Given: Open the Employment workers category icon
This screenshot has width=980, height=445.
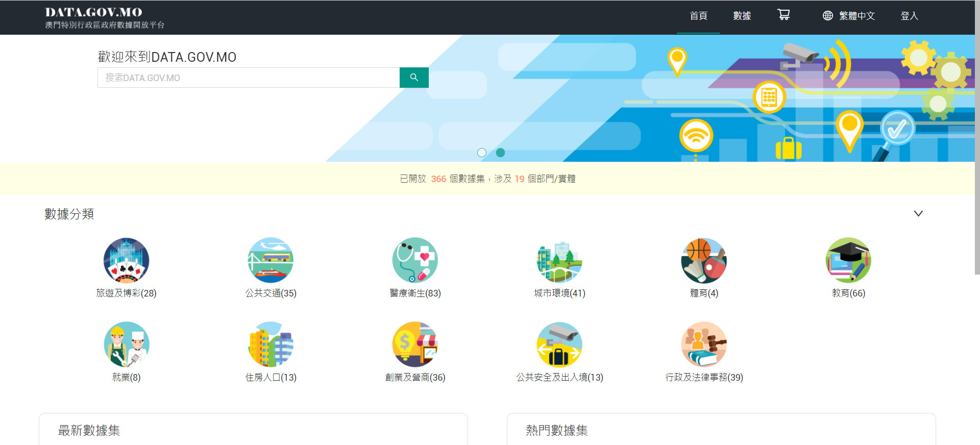Looking at the screenshot, I should tap(127, 344).
